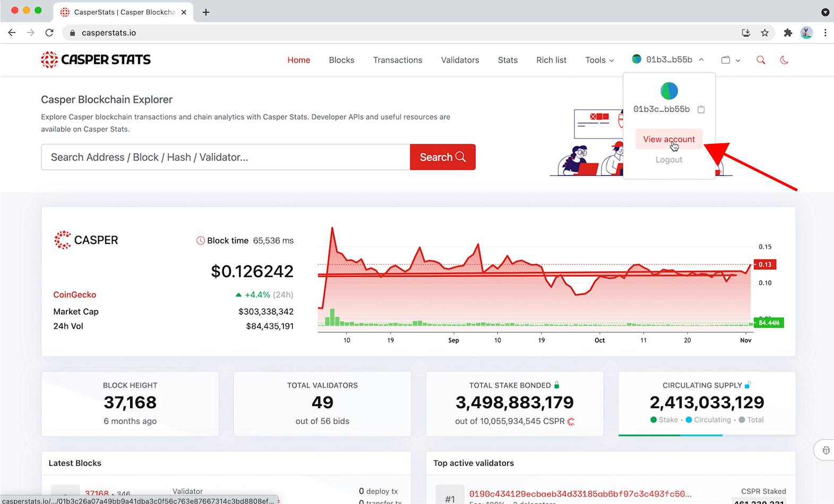This screenshot has width=834, height=504.
Task: Click the Block Height value 37,168
Action: [130, 403]
